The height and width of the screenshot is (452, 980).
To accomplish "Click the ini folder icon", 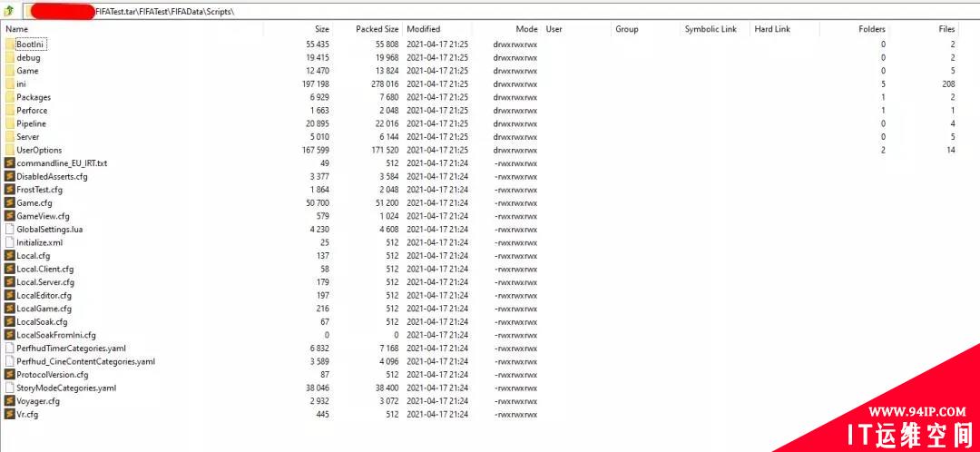I will pyautogui.click(x=9, y=84).
